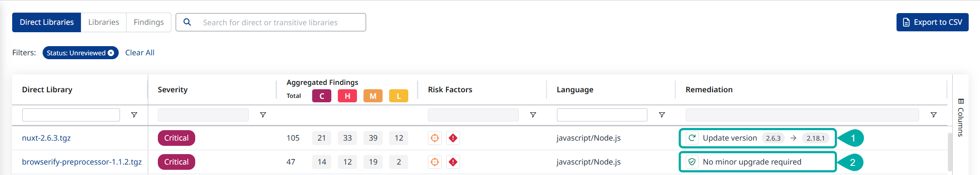Click the Export to CSV button

[x=932, y=22]
